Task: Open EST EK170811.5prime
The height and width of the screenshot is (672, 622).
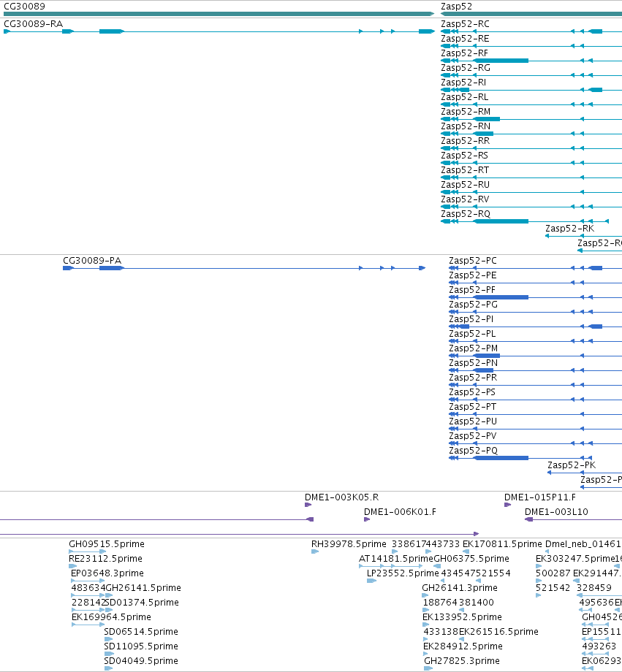Action: coord(502,544)
